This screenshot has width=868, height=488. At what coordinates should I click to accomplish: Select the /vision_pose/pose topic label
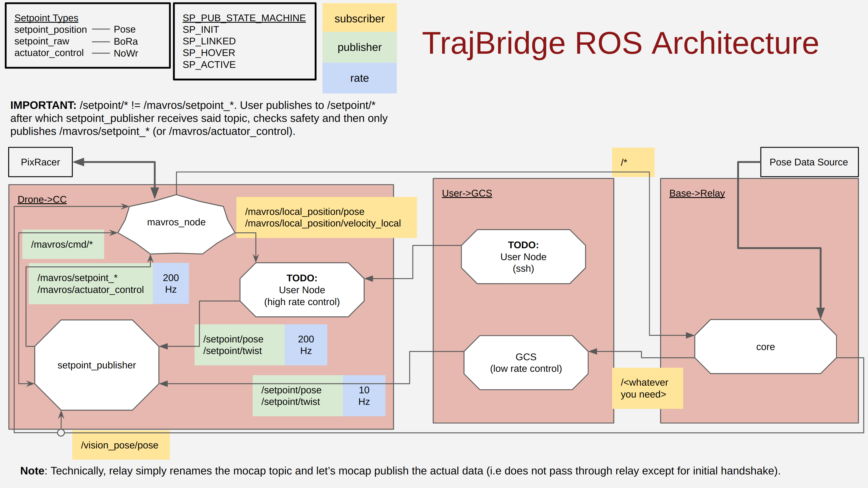coord(120,445)
